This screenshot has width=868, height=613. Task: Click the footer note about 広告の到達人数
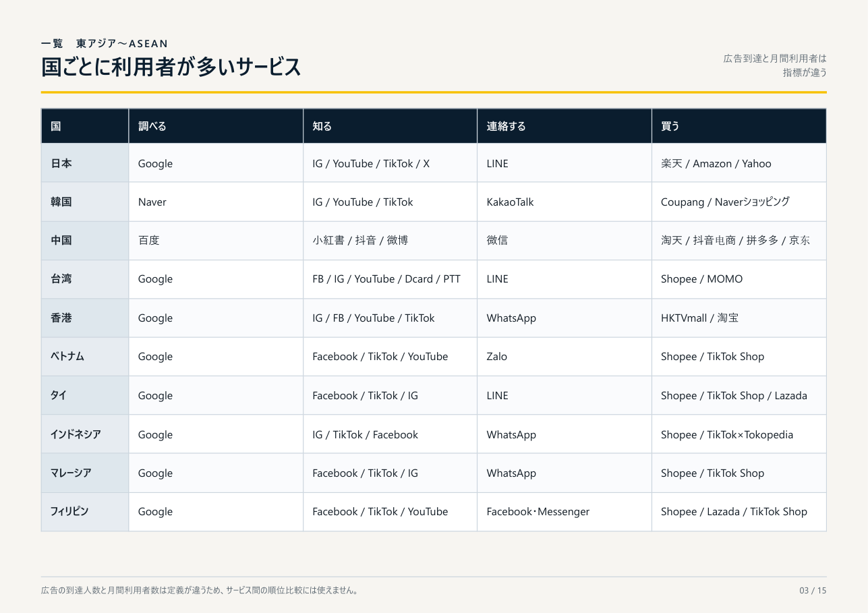click(200, 591)
